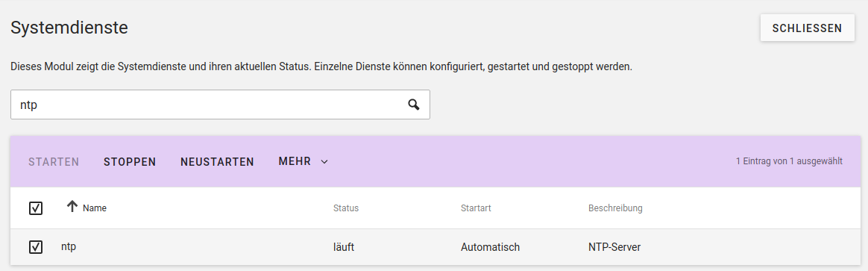The image size is (868, 271).
Task: Sort by the Status column header
Action: pyautogui.click(x=346, y=208)
